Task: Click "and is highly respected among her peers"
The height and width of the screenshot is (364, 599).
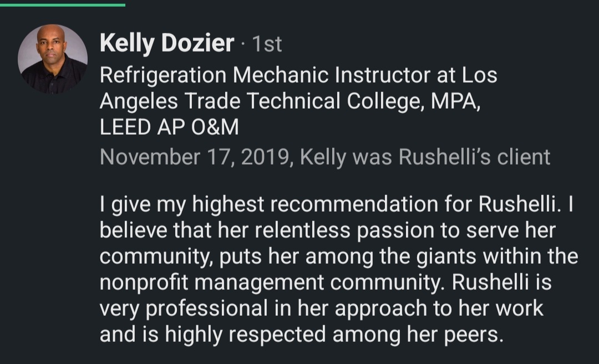Action: coord(301,334)
